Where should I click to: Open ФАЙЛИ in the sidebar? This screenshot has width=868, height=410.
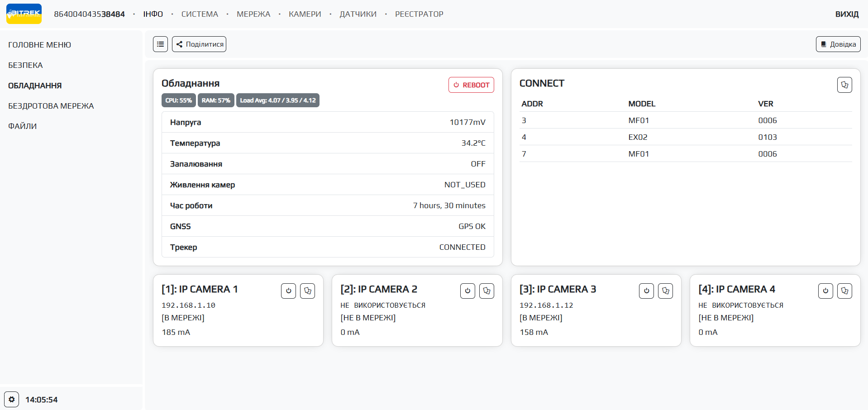[x=23, y=126]
